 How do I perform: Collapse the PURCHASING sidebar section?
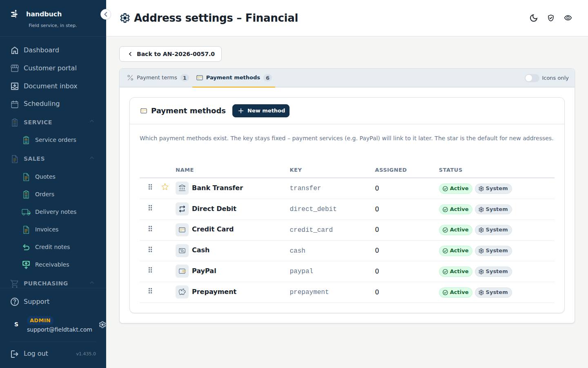92,283
